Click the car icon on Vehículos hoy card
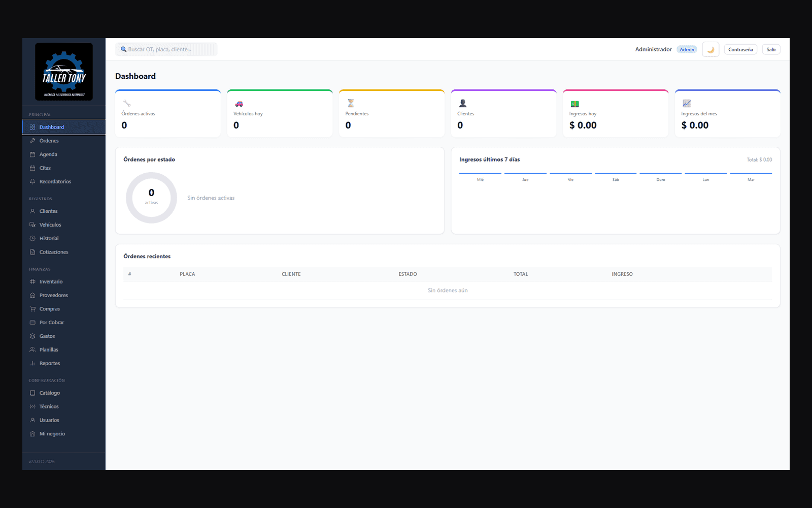The width and height of the screenshot is (812, 508). tap(239, 104)
